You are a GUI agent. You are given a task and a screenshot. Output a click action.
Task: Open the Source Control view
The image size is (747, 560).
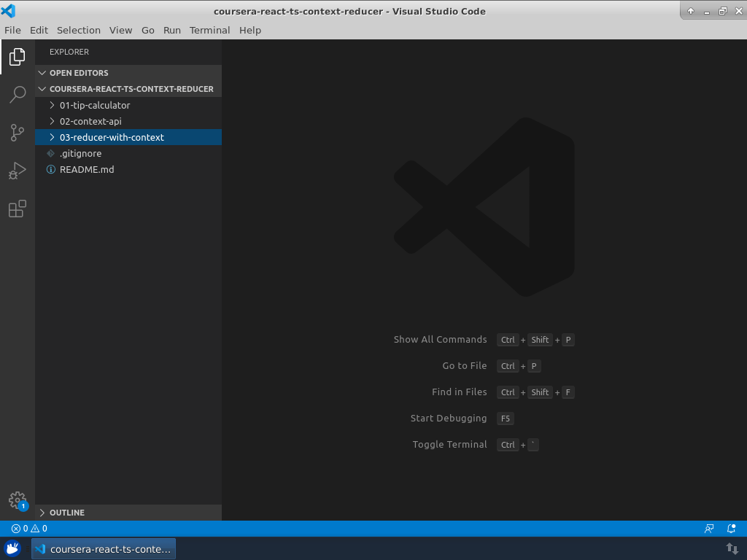(18, 133)
